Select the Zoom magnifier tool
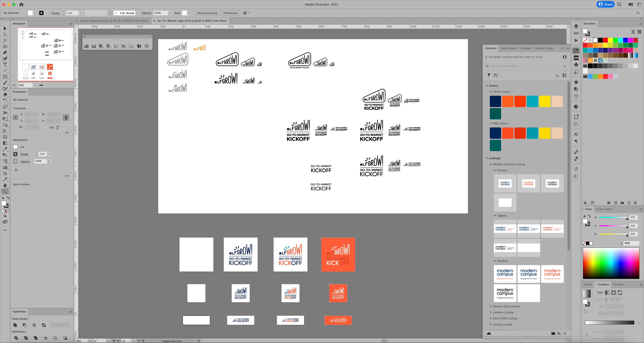This screenshot has width=644, height=343. click(5, 191)
